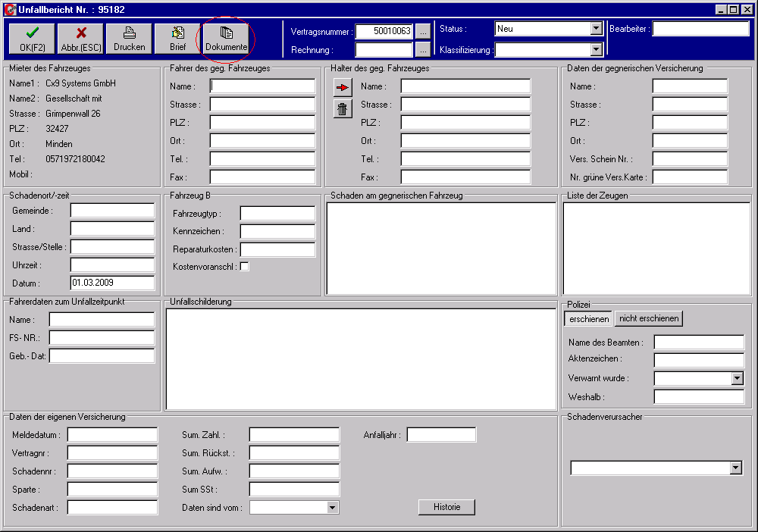The image size is (758, 532).
Task: Click the Datum field showing 01.03.2009
Action: [x=112, y=283]
